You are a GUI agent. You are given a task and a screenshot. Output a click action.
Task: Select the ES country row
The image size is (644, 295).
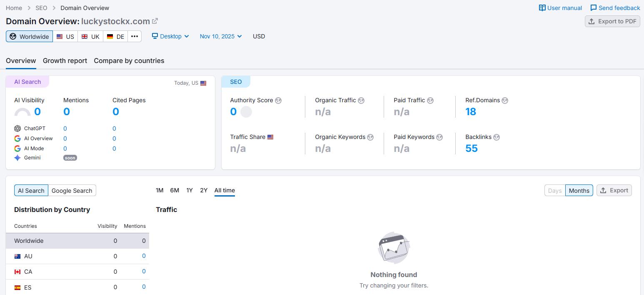click(x=77, y=287)
